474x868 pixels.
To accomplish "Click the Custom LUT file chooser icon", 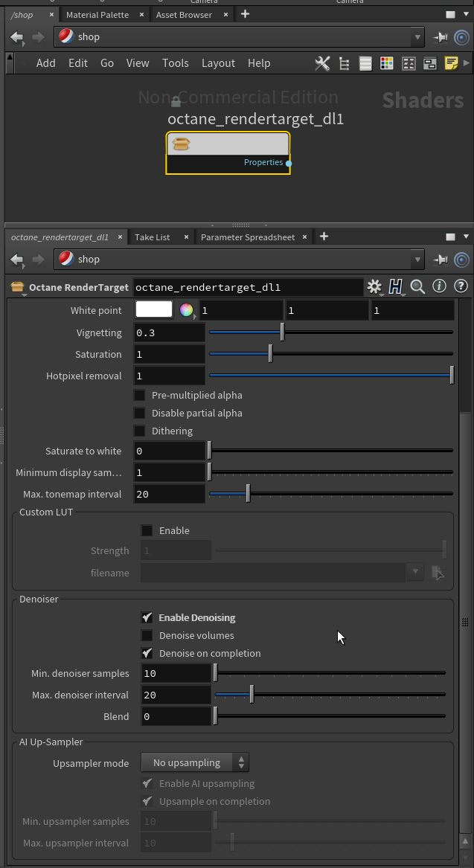I will click(x=438, y=573).
